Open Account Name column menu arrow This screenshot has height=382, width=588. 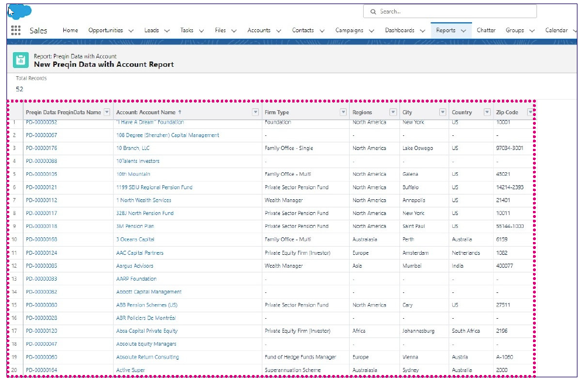pyautogui.click(x=255, y=112)
